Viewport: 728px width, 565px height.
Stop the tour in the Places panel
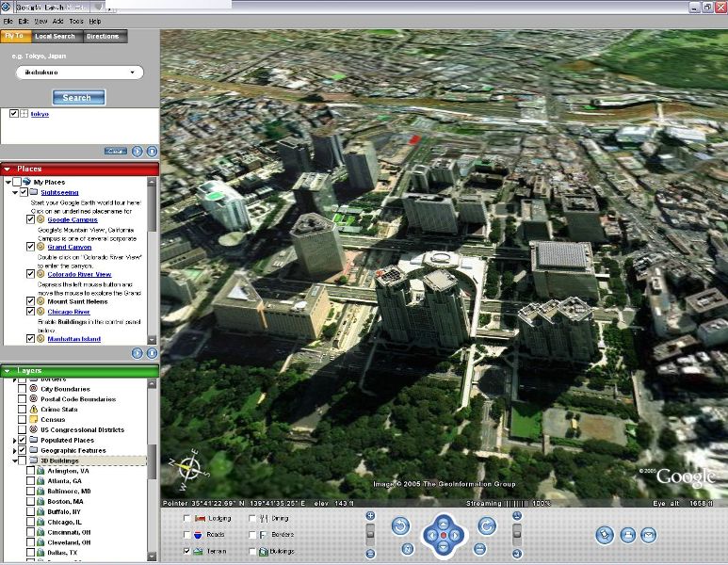[x=152, y=353]
